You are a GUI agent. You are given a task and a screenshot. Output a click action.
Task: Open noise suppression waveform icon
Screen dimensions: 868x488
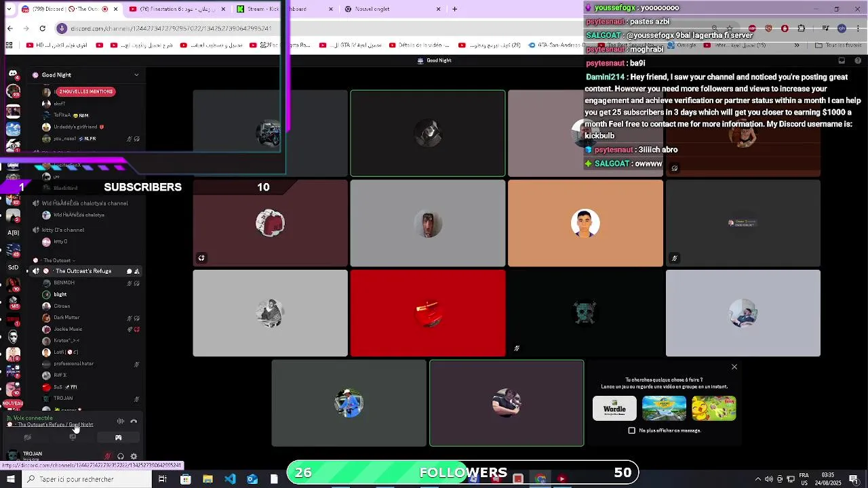(120, 422)
